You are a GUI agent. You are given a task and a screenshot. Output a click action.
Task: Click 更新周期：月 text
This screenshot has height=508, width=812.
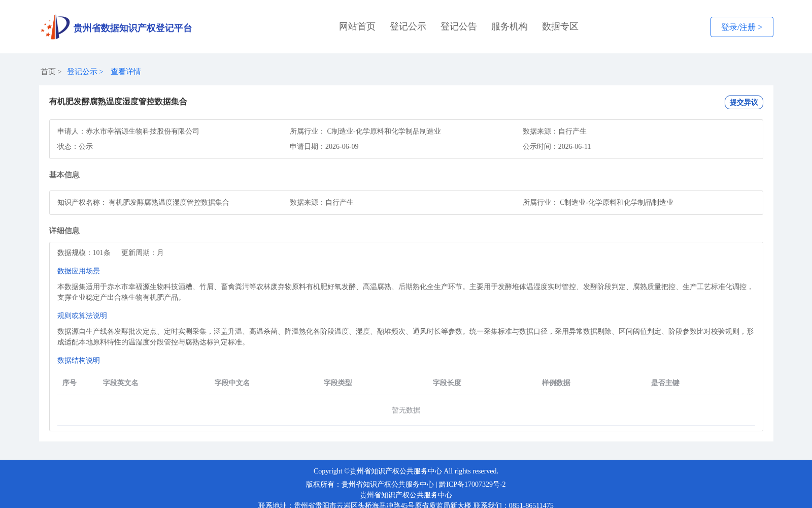[x=143, y=252]
